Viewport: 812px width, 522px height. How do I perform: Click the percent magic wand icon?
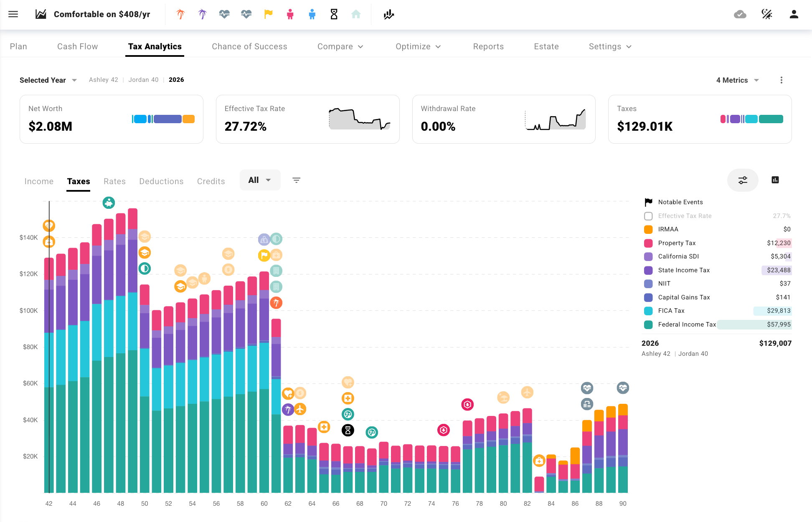click(767, 14)
